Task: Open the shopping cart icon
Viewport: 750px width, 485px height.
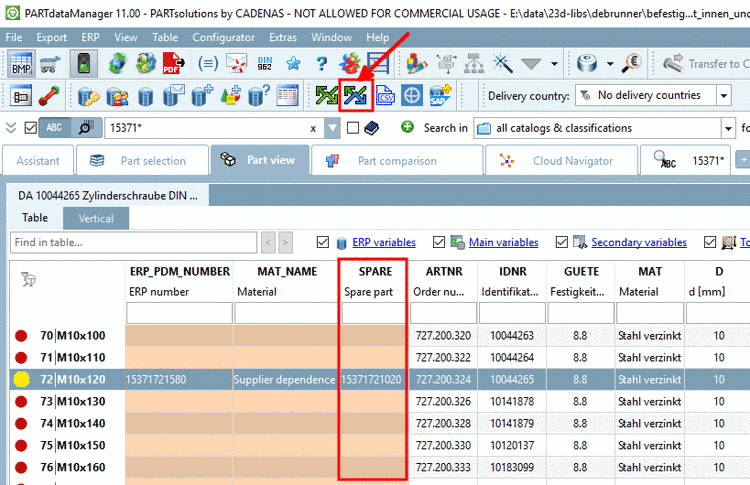Action: [x=50, y=64]
